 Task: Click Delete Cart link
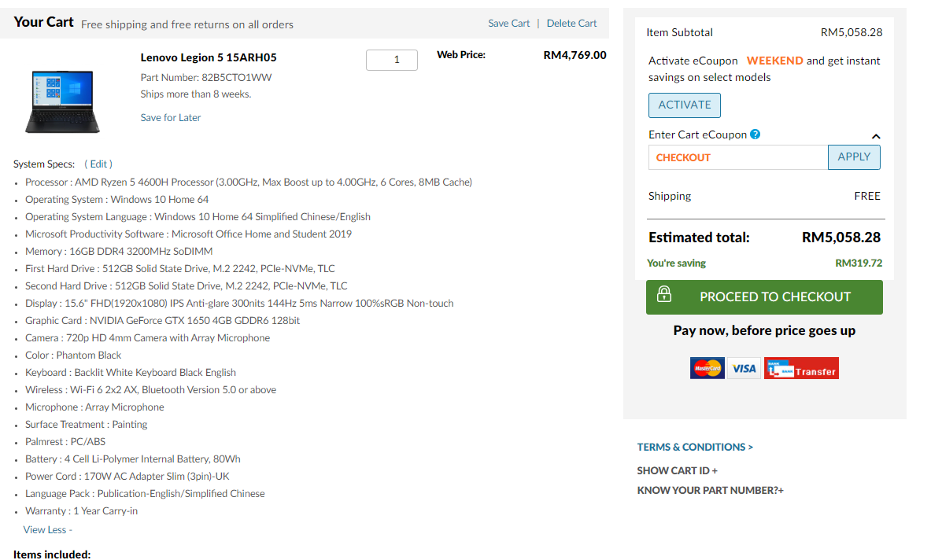coord(572,23)
